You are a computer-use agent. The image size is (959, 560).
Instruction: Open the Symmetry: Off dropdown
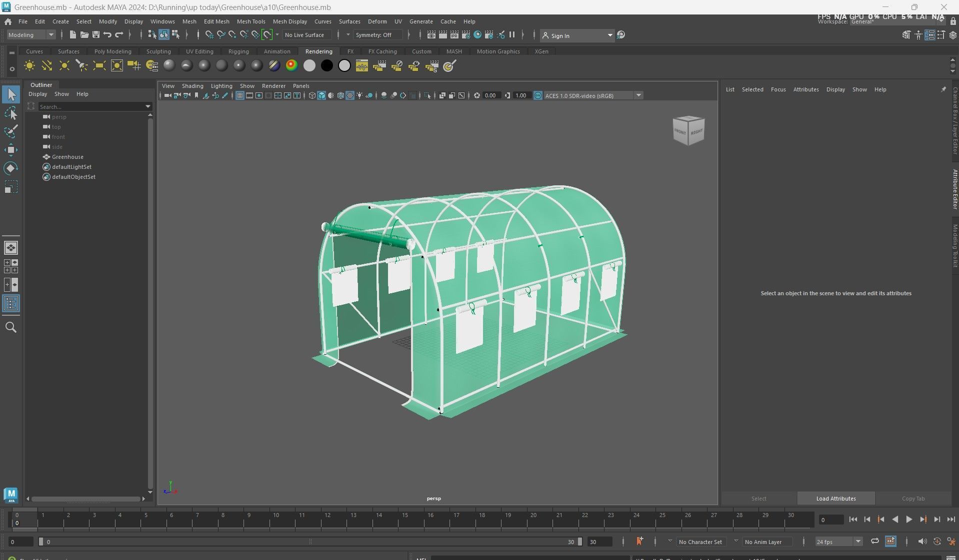click(x=377, y=35)
